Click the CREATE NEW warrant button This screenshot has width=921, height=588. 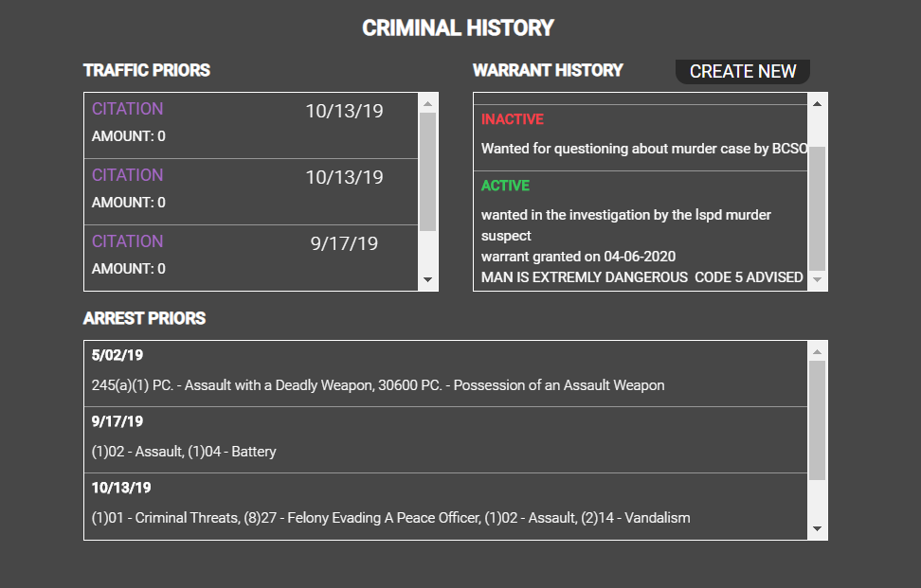[743, 72]
